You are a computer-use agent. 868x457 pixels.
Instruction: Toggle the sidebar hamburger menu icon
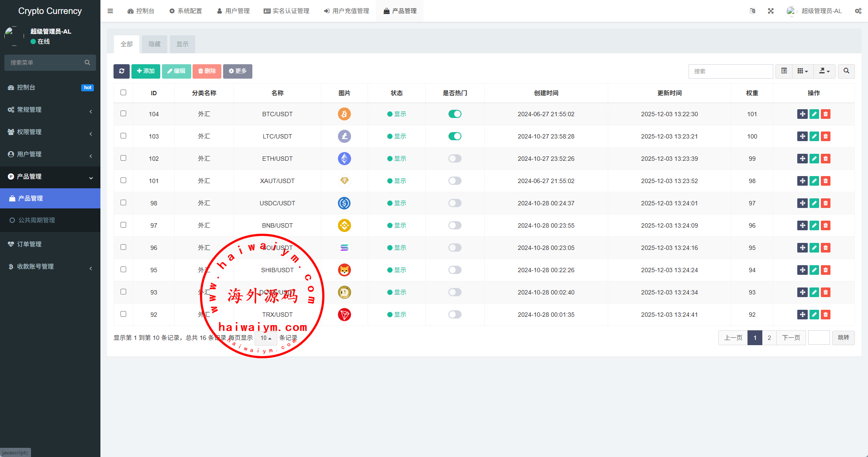(x=110, y=11)
